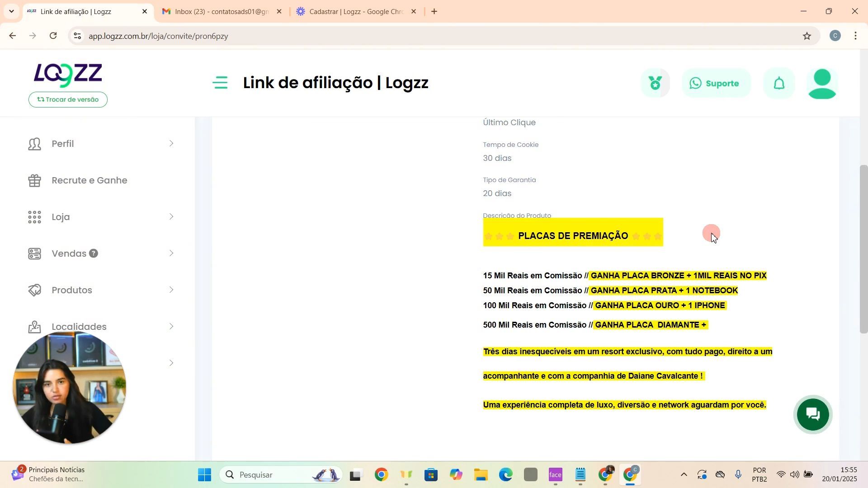Open WhatsApp Suporte button

pos(717,83)
